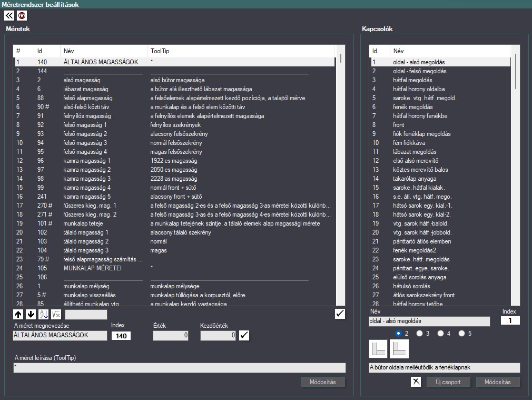Select the munkalap mélység row
Screen dimensions: 532x400
[174, 286]
